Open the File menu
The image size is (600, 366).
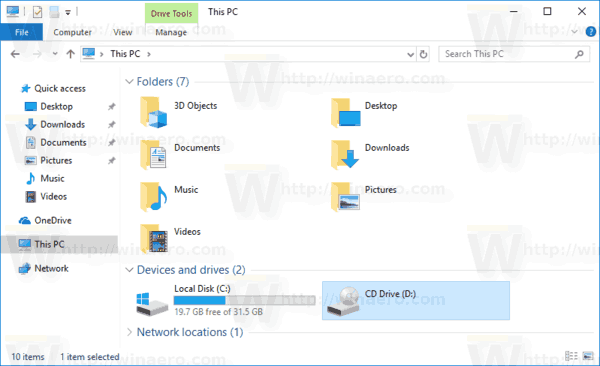21,32
